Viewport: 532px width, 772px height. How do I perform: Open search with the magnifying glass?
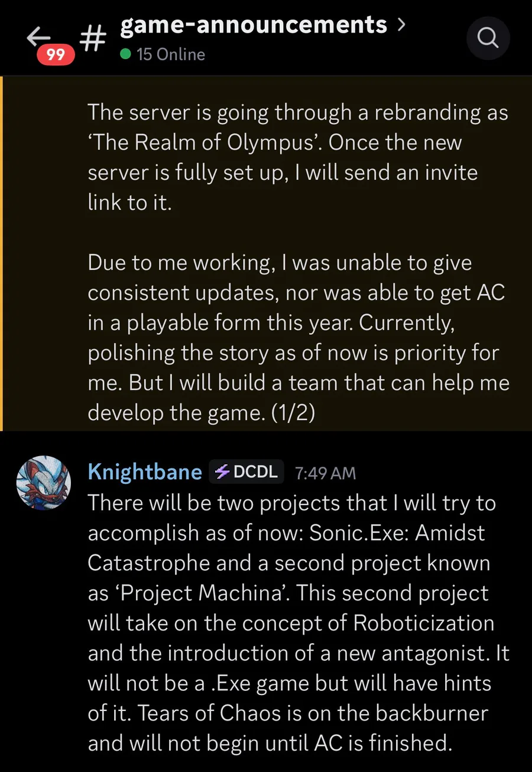pyautogui.click(x=488, y=38)
